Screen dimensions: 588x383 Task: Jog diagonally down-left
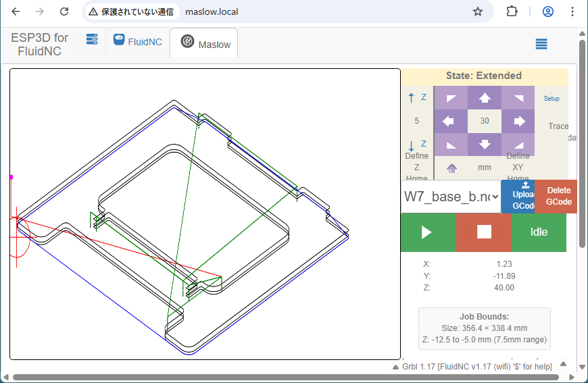click(451, 145)
